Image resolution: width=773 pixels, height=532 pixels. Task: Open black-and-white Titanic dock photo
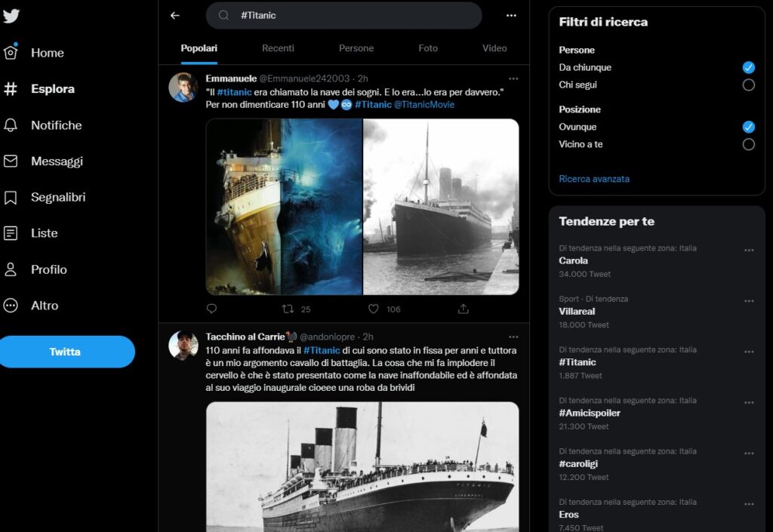pos(441,207)
